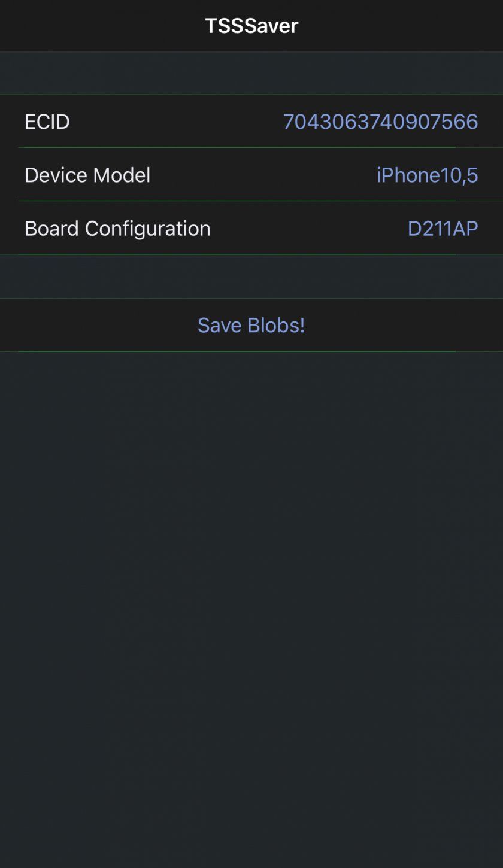
Task: Click empty space between ECID label and value
Action: pos(174,122)
